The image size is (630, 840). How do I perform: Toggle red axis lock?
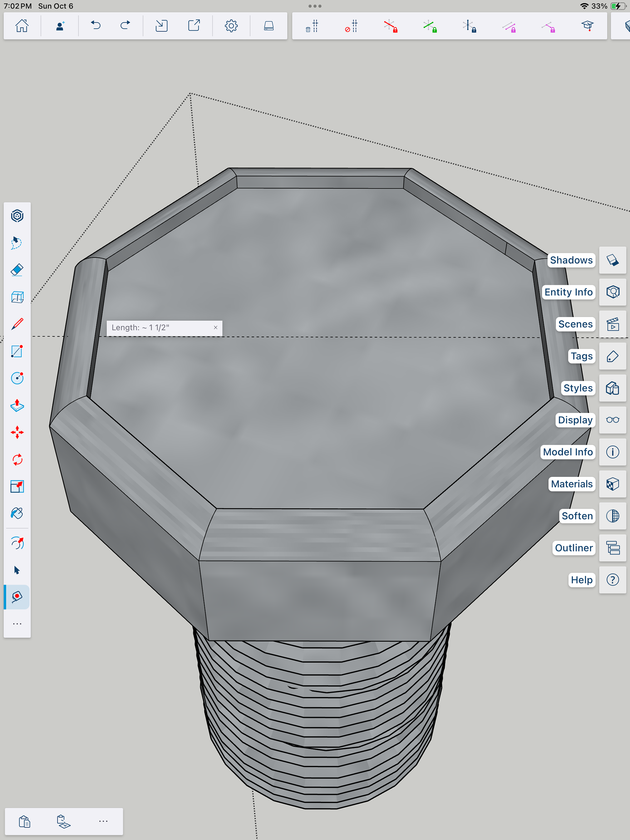[x=390, y=26]
